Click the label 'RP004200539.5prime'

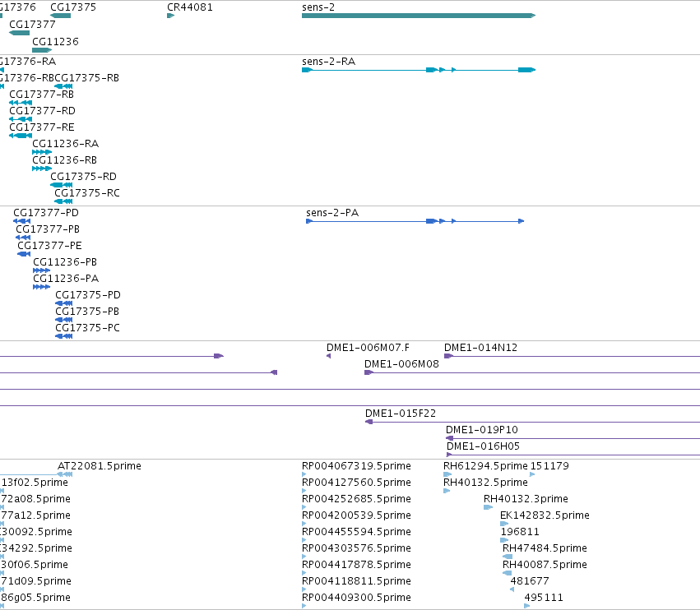(356, 515)
